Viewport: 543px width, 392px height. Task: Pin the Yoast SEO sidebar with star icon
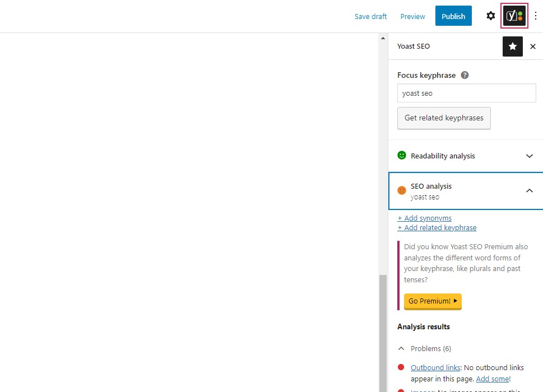(x=512, y=46)
